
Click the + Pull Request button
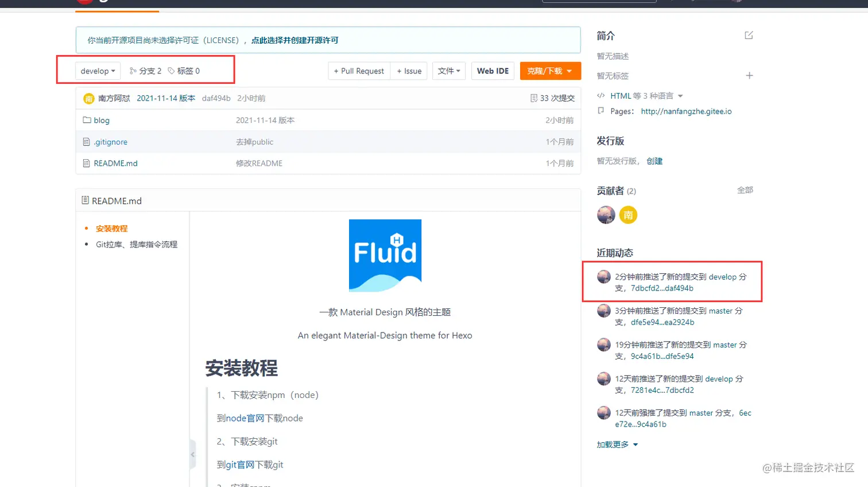coord(359,71)
